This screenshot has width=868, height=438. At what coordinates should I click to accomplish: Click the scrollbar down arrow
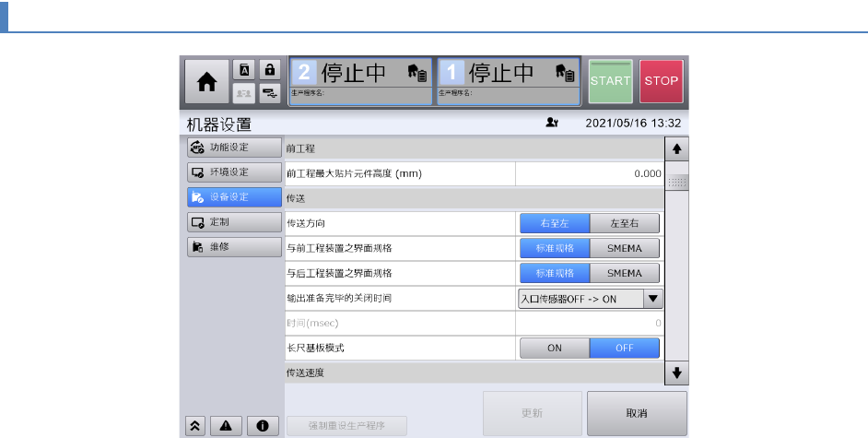click(x=676, y=373)
